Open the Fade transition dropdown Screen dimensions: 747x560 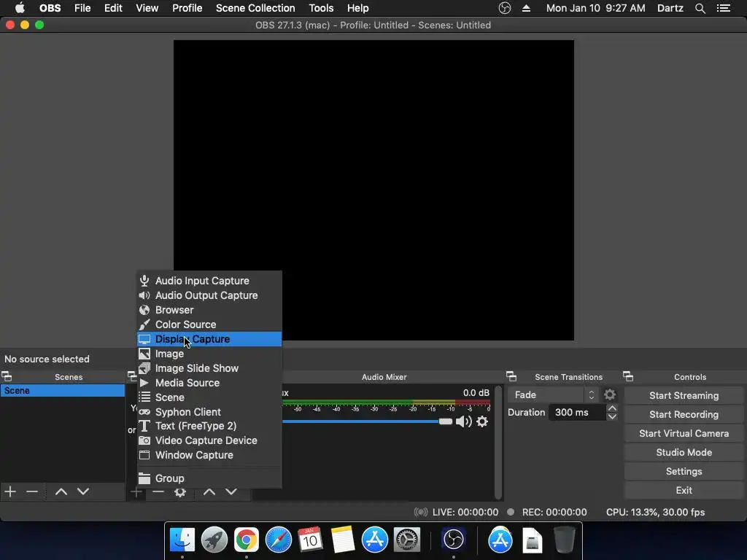click(553, 394)
